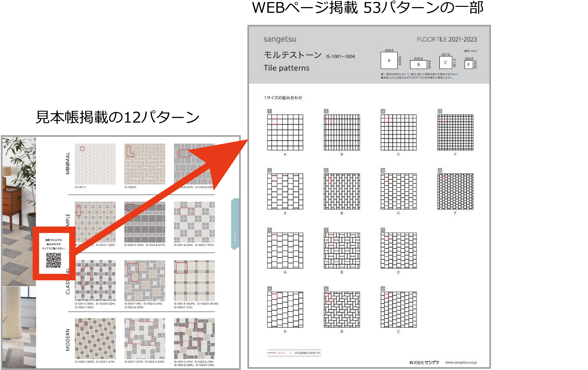
Task: Select pattern 10 thumbnail for size C
Action: 399,192
